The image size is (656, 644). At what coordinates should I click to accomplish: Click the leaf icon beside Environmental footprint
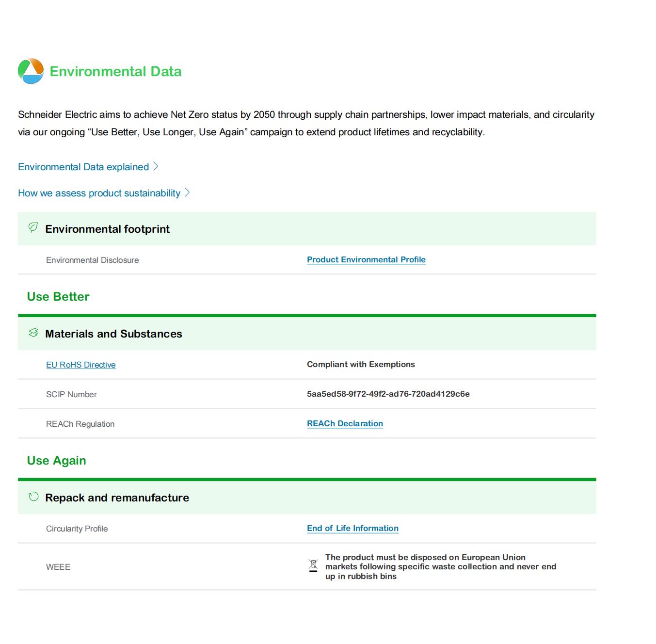33,227
